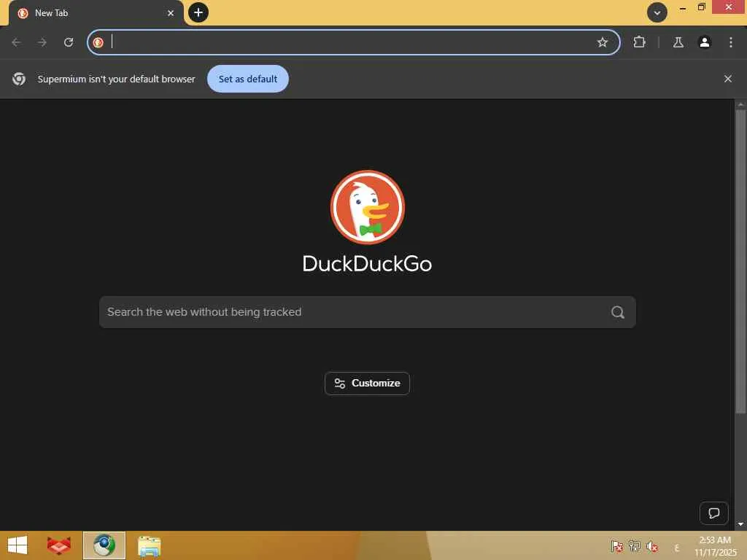Click the taskbar clock showing 2:53 AM

715,545
